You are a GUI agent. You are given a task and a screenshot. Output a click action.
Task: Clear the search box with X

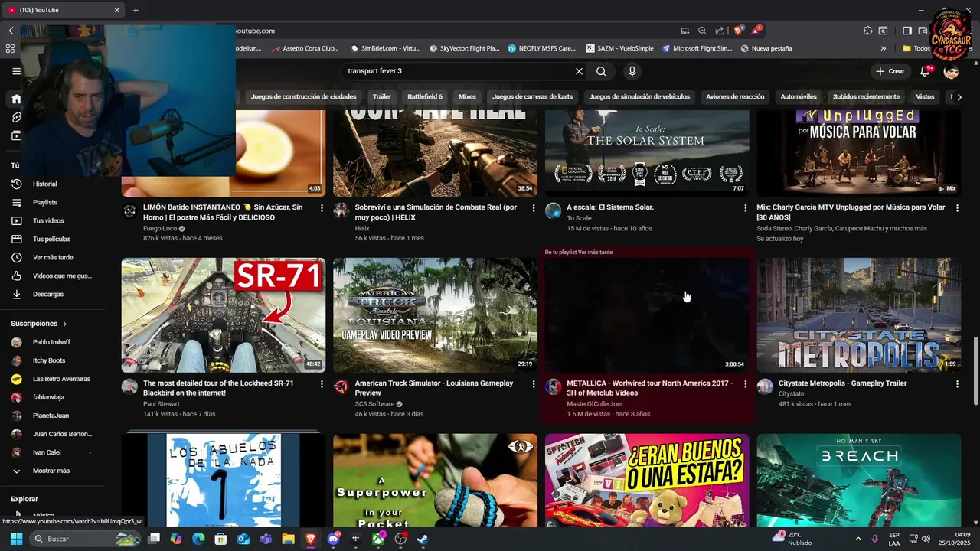point(579,71)
